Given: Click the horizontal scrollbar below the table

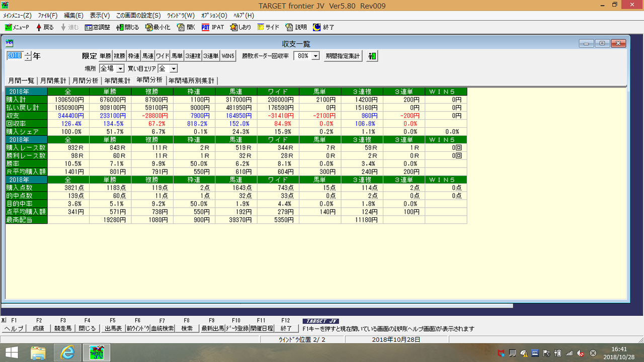Looking at the screenshot, I should [257, 306].
